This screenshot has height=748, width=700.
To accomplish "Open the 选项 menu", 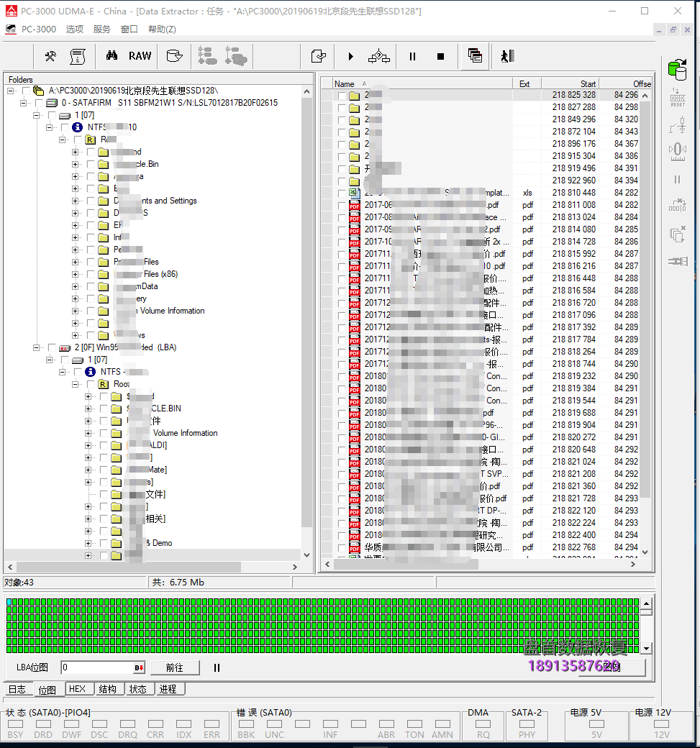I will click(x=74, y=29).
